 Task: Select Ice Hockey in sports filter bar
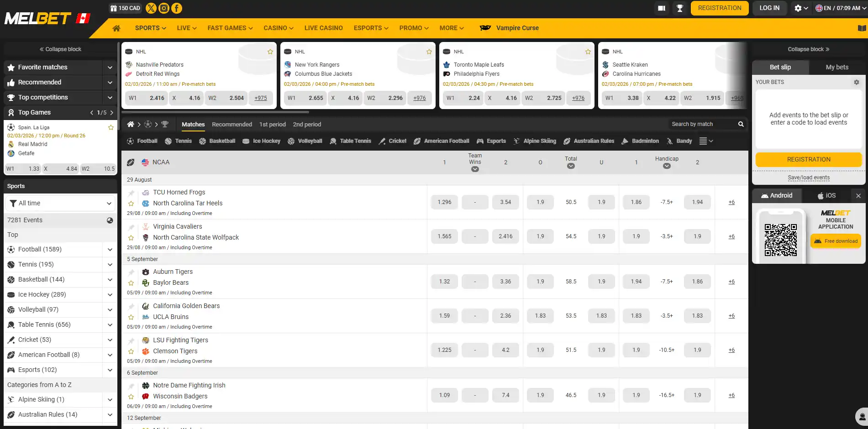click(x=261, y=141)
